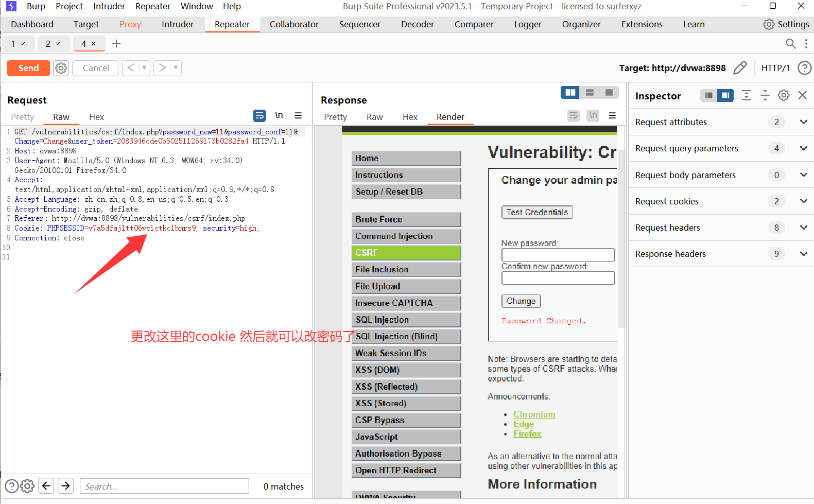Viewport: 814px width, 504px height.
Task: Expand Request query parameters section
Action: tap(803, 148)
